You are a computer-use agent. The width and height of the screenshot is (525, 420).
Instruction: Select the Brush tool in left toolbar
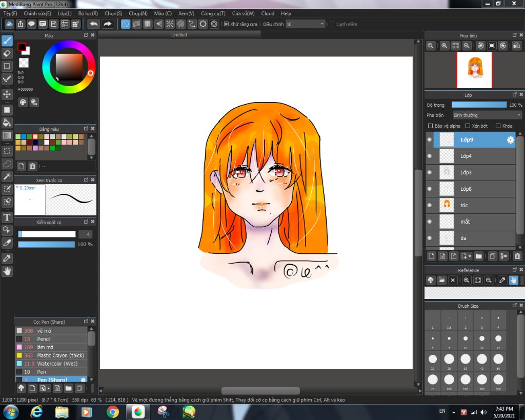coord(7,41)
